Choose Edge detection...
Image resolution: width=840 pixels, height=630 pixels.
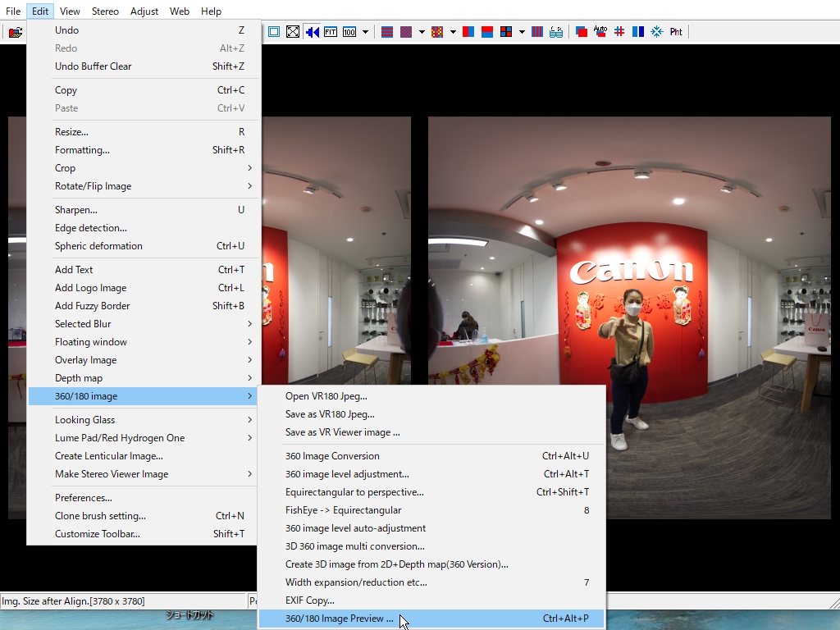click(144, 228)
